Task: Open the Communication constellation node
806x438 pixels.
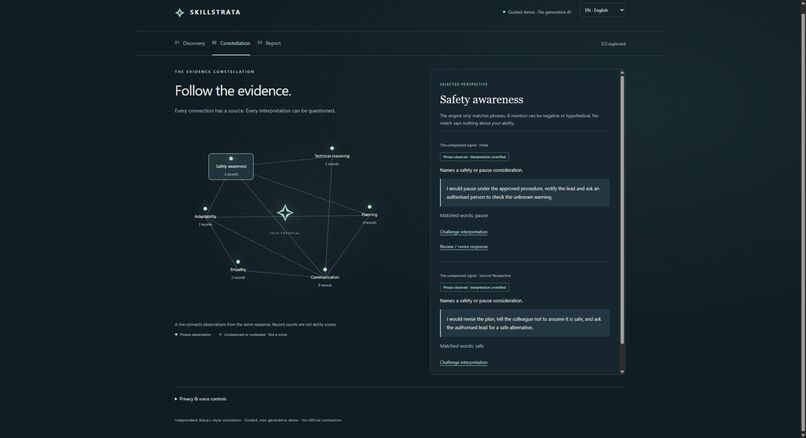Action: point(325,277)
